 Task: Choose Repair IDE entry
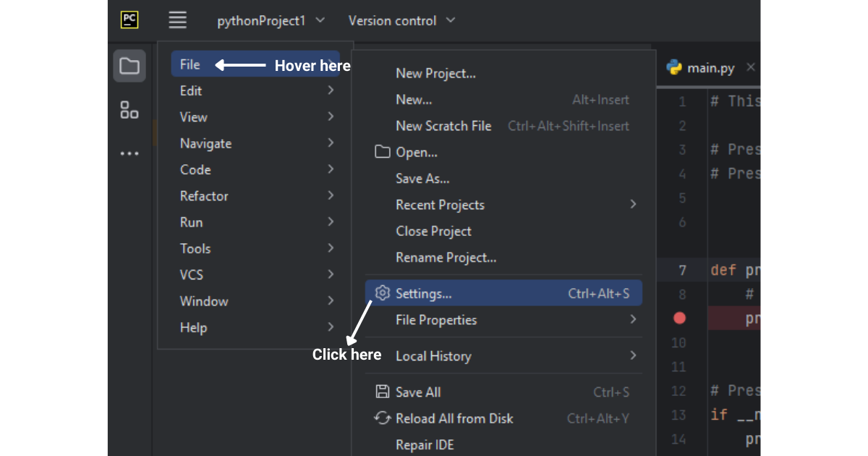(x=503, y=444)
